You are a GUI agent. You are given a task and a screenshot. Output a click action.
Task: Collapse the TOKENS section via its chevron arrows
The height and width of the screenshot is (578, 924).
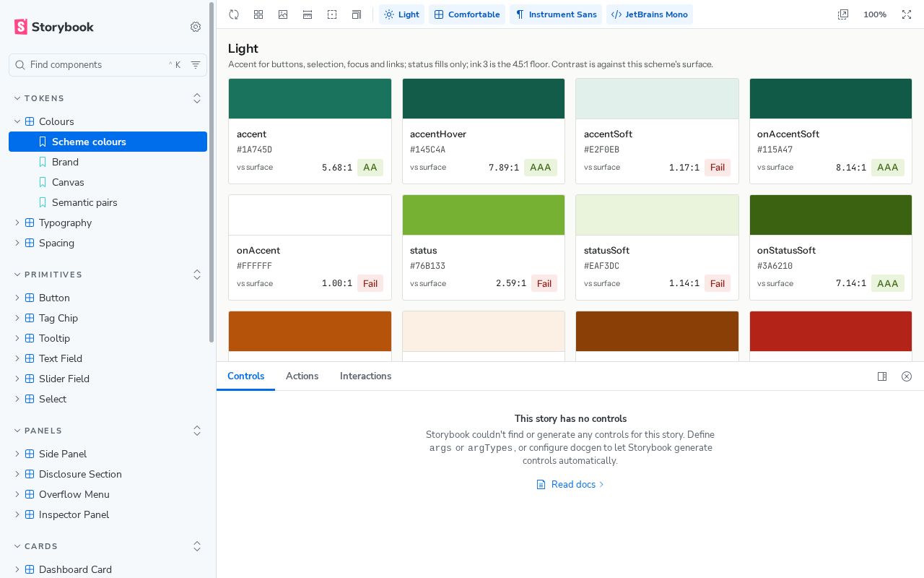[197, 98]
